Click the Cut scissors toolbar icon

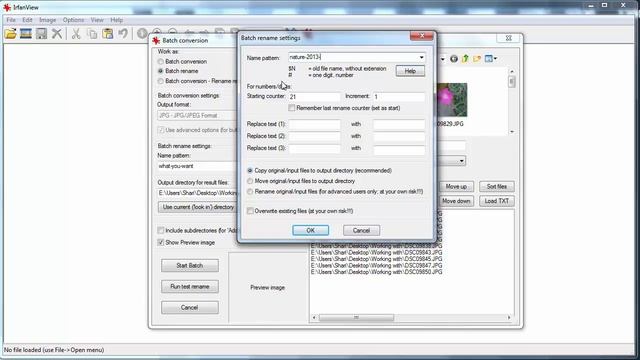tap(76, 34)
